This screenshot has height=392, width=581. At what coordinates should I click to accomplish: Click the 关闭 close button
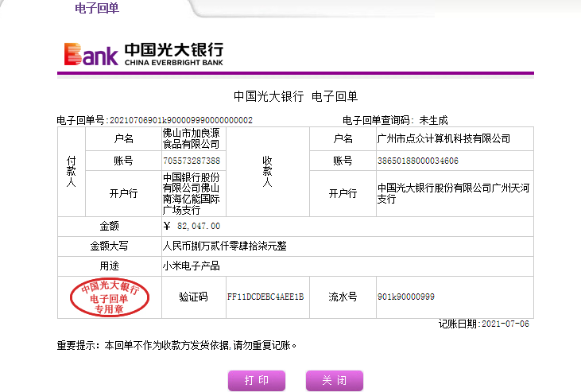[335, 380]
